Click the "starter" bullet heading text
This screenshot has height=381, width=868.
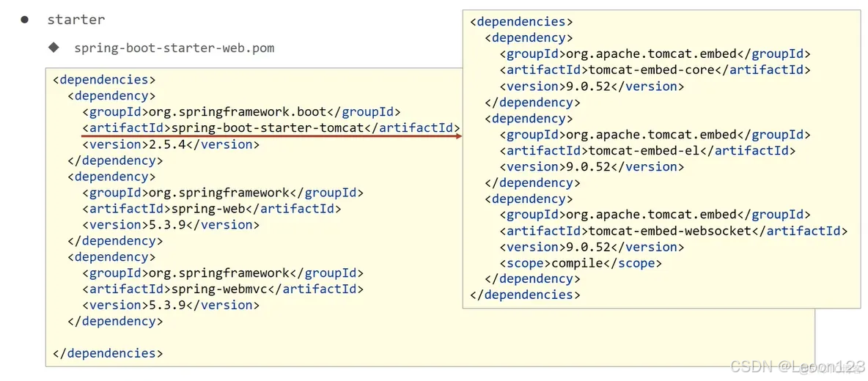(76, 19)
